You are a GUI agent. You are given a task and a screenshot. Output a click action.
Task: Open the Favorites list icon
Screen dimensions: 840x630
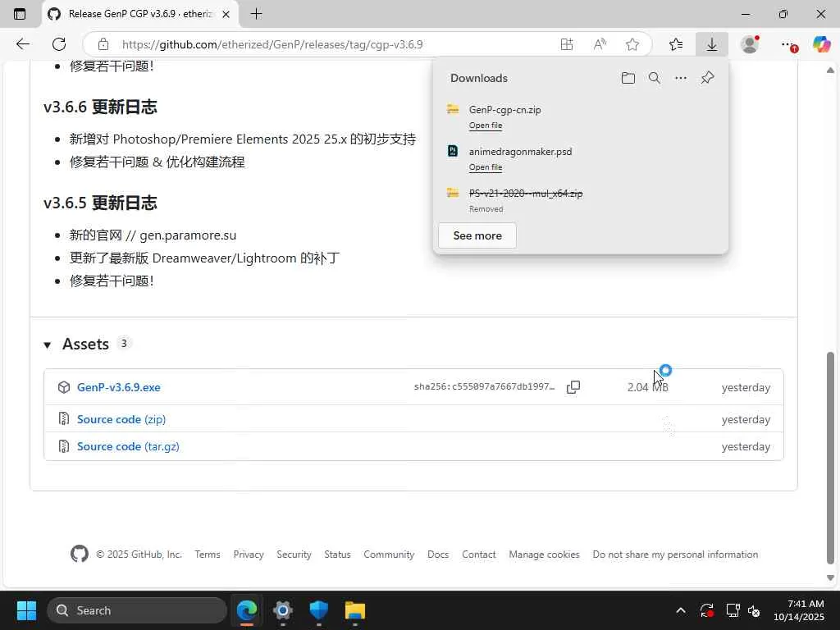(676, 44)
